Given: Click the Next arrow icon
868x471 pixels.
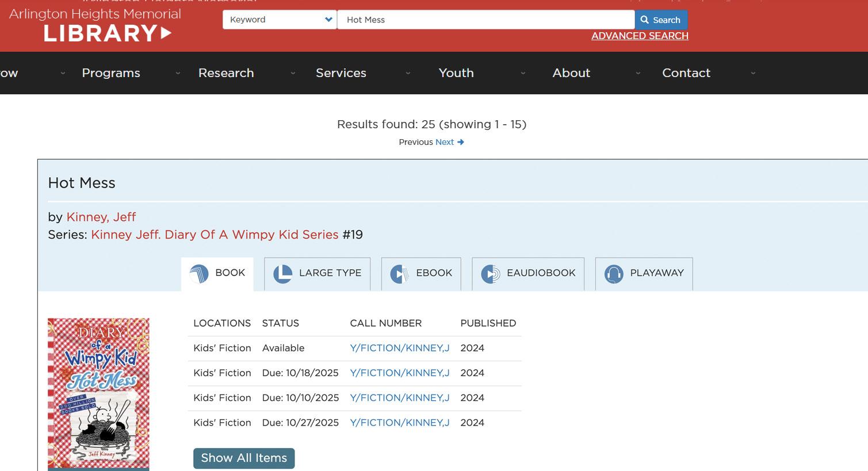Looking at the screenshot, I should (461, 142).
